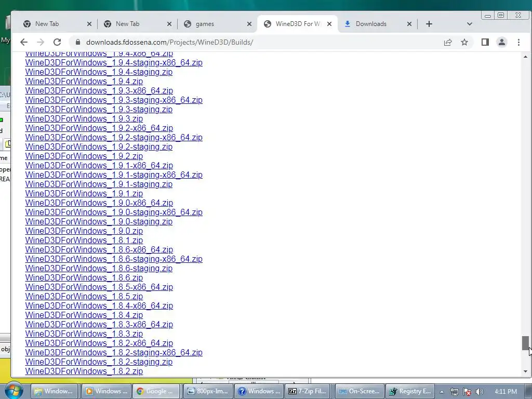Download WineD3DForWindows_1.8.3.zip
The image size is (532, 399).
click(84, 334)
